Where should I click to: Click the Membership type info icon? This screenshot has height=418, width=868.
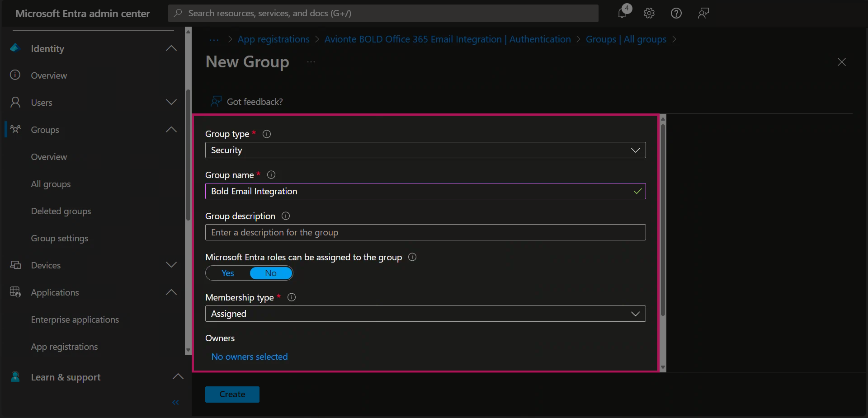[x=292, y=297]
